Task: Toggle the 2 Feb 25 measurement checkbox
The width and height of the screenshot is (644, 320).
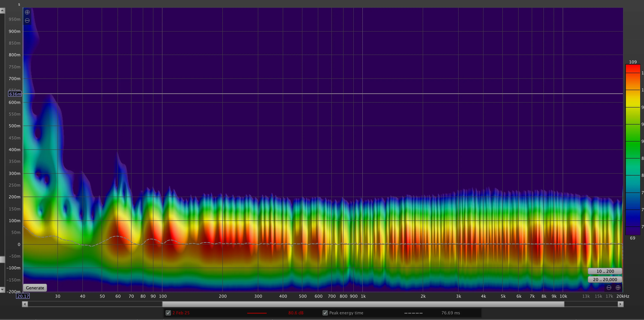Action: (168, 313)
